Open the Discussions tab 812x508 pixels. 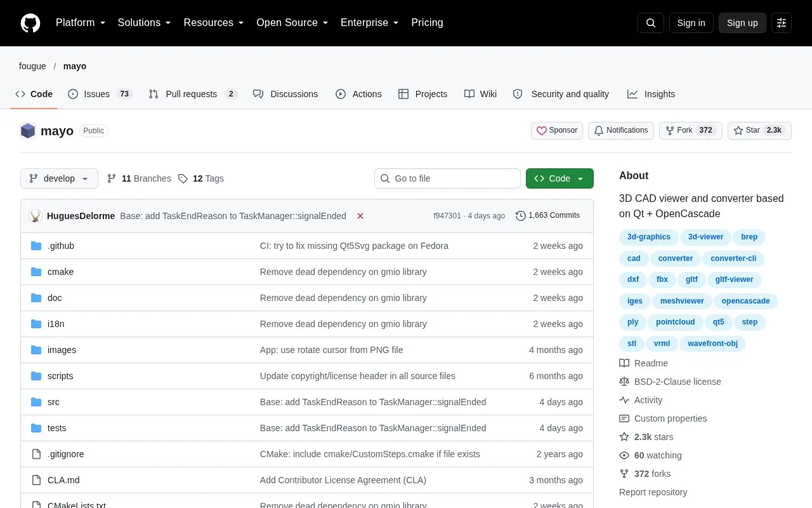[285, 94]
